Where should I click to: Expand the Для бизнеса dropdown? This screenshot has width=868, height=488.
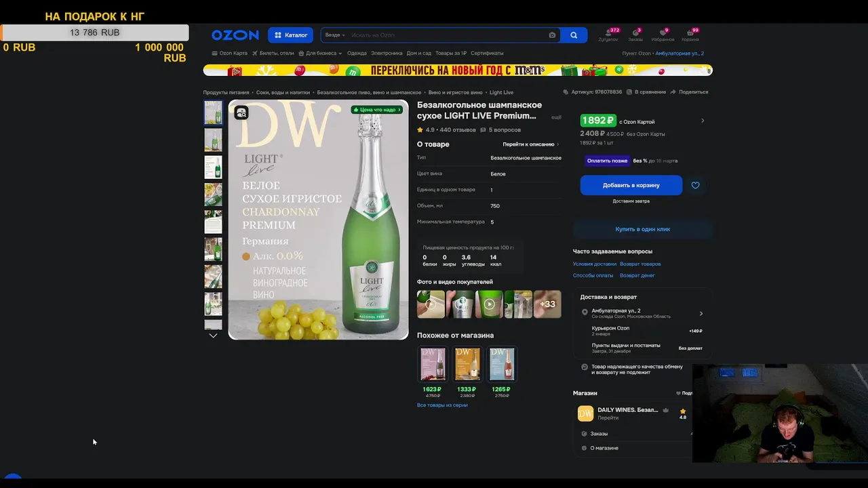point(320,53)
